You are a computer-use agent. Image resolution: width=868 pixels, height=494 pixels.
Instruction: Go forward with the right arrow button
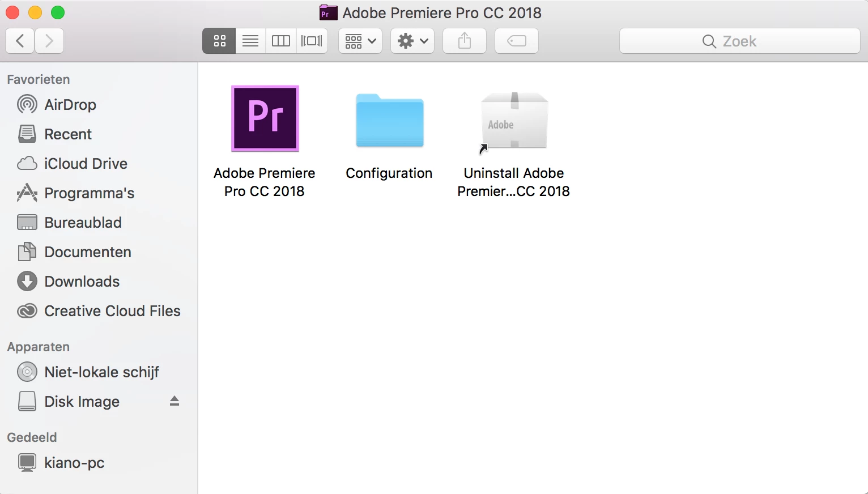(x=49, y=41)
